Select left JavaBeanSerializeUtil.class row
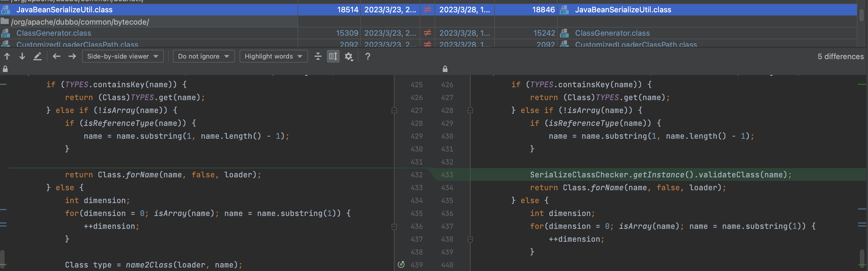The image size is (868, 271). pyautogui.click(x=149, y=9)
